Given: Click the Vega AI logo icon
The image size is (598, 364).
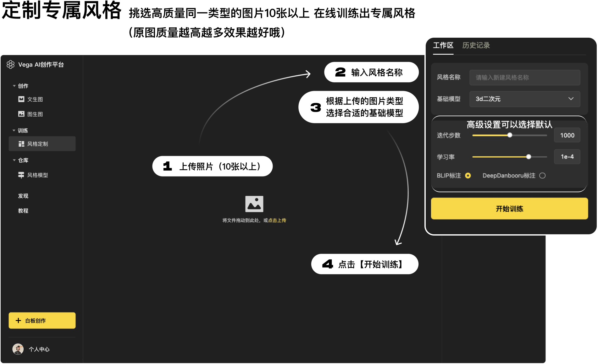Looking at the screenshot, I should (x=11, y=64).
